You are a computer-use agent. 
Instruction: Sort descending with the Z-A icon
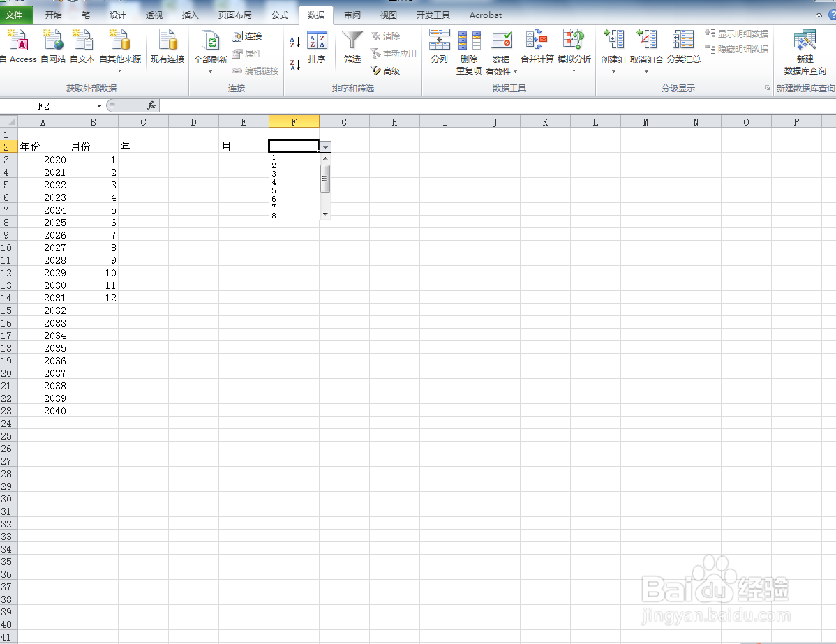295,65
